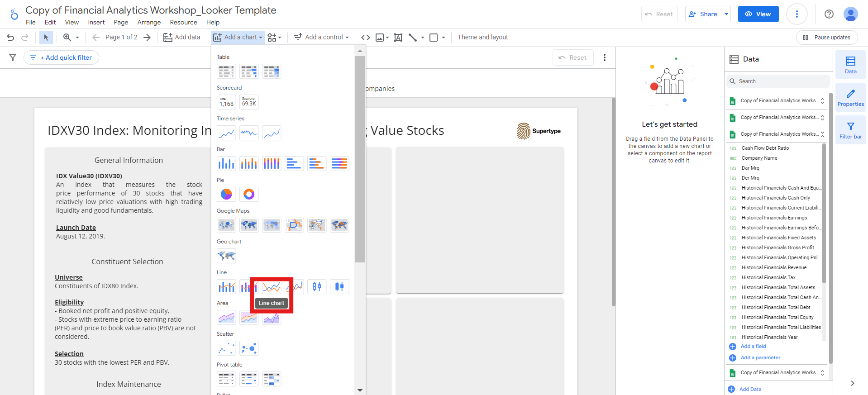The image size is (868, 395).
Task: Select the filled Candlestick chart icon
Action: [339, 287]
